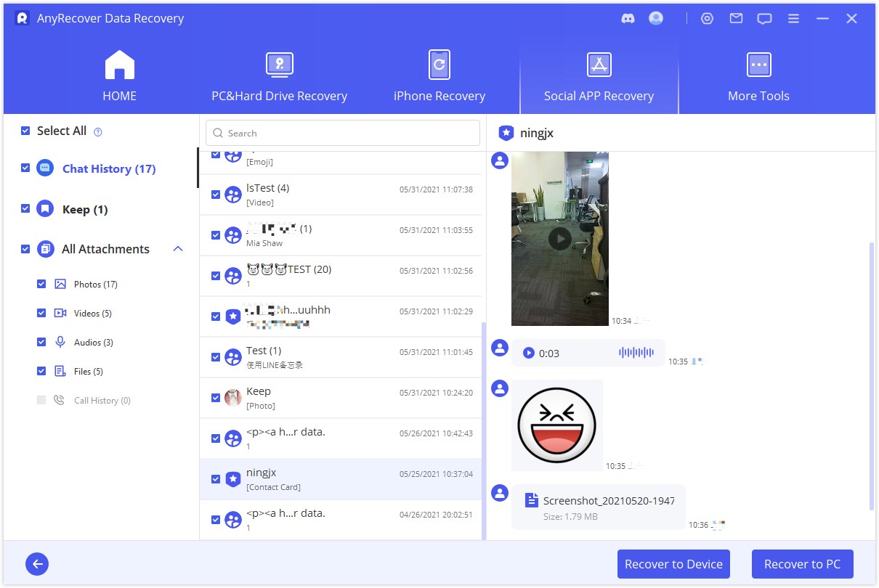Click the Recover to Device button
Viewport: 879px width, 588px height.
(x=673, y=563)
